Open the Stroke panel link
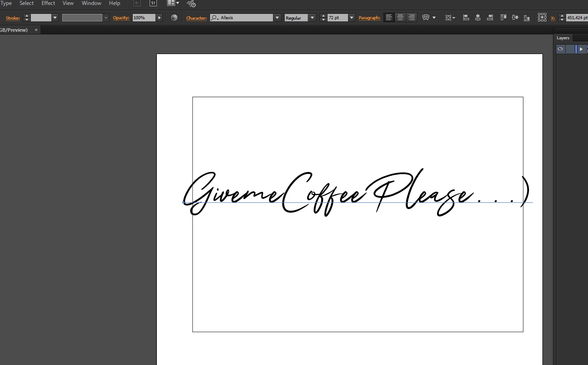The width and height of the screenshot is (588, 365). pyautogui.click(x=13, y=18)
